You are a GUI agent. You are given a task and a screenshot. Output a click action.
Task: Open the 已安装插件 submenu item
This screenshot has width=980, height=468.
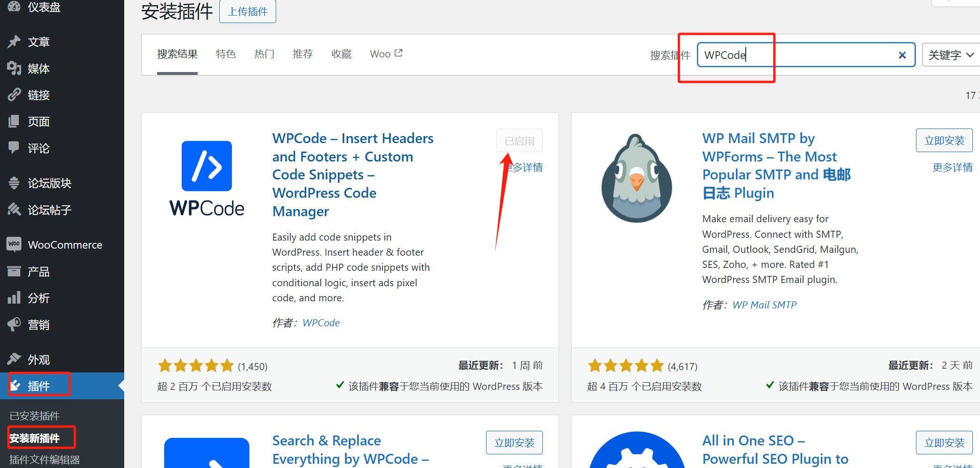(34, 416)
